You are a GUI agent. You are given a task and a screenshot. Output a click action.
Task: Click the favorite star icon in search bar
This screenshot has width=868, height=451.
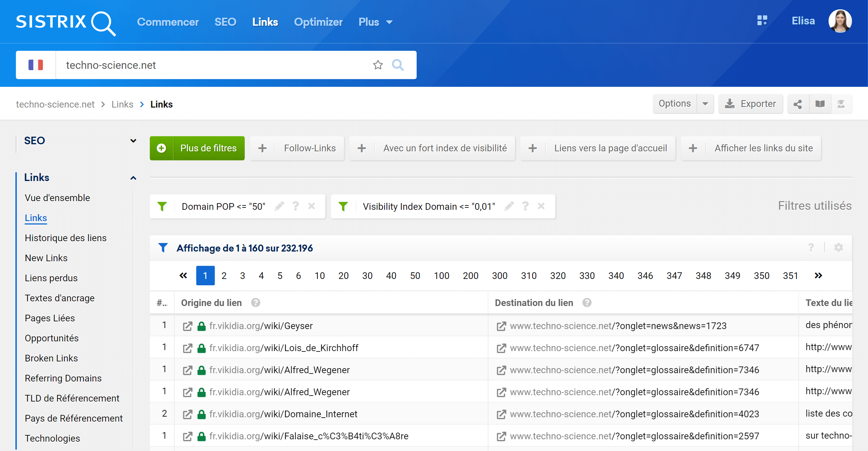[x=378, y=65]
